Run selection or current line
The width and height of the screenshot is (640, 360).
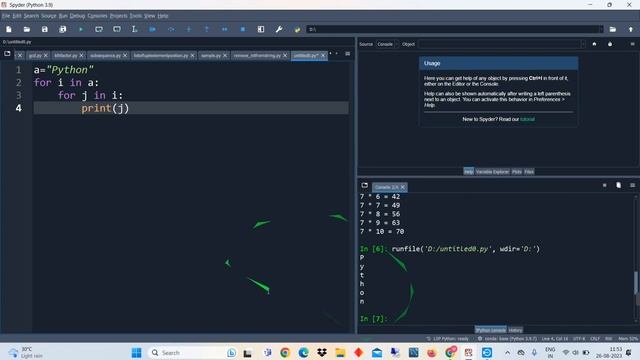pos(135,29)
